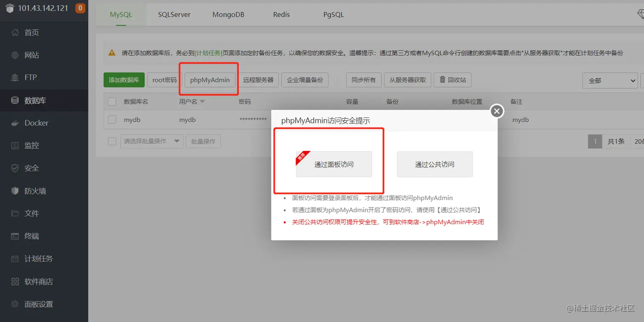Open the FTP icon in sidebar

point(15,77)
